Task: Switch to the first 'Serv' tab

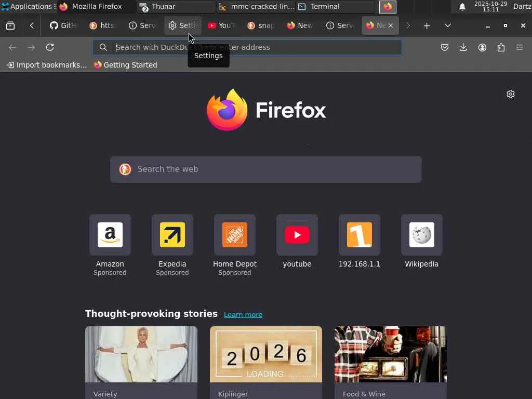Action: tap(142, 26)
